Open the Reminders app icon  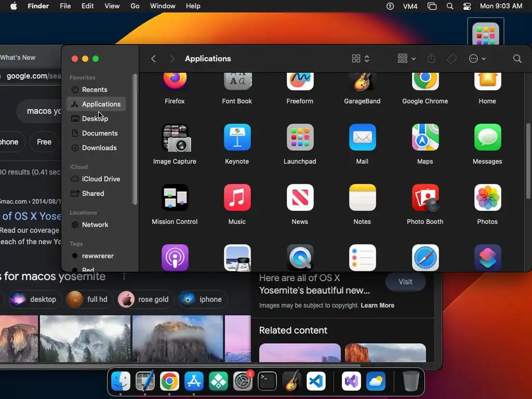coord(362,258)
